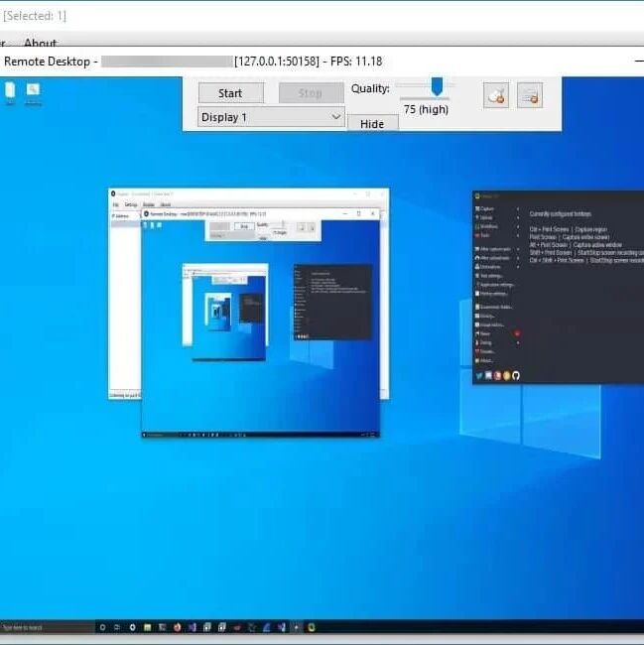Viewport: 644px width, 645px height.
Task: Open Settings menu in nested Quasar window
Action: pyautogui.click(x=131, y=204)
